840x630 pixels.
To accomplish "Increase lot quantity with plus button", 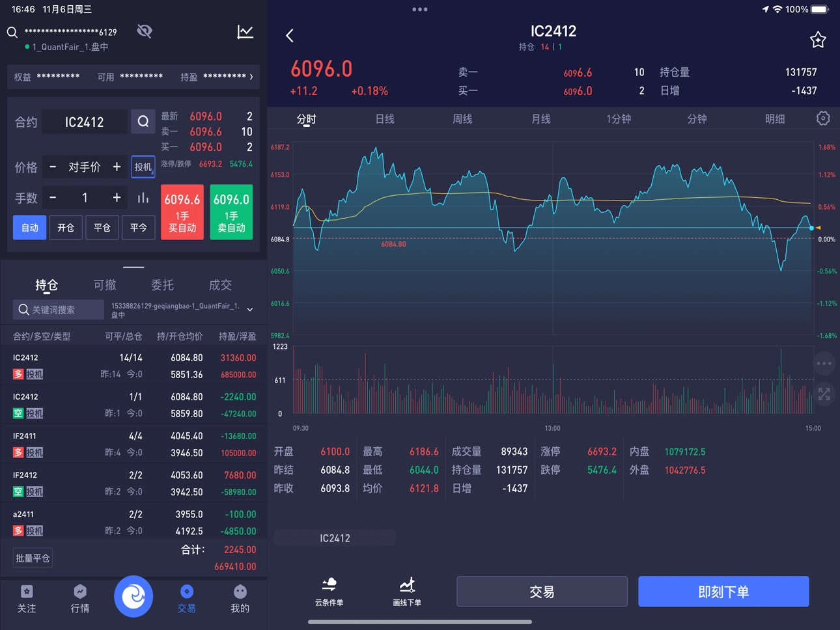I will 117,198.
